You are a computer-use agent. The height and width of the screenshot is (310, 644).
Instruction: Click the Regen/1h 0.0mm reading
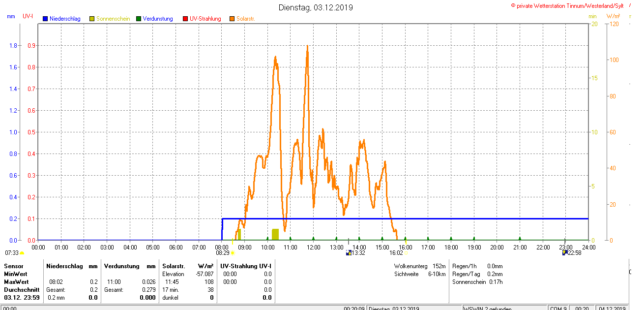(477, 266)
